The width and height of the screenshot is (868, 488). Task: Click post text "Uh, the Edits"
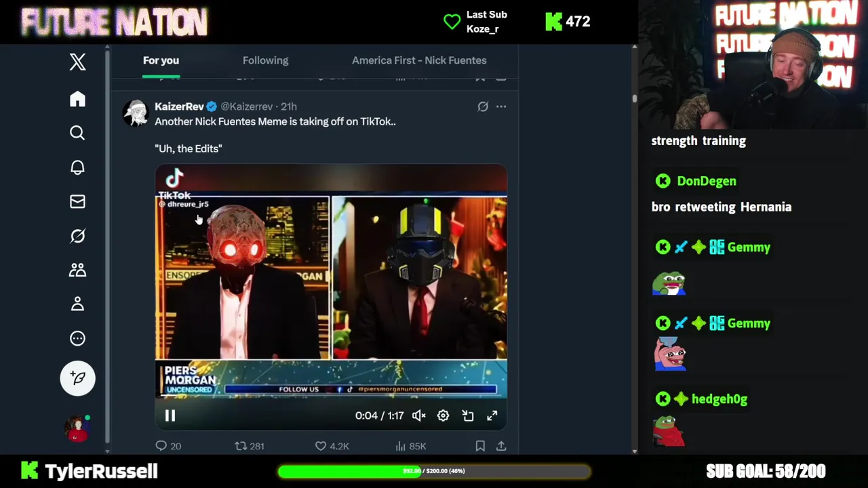click(189, 148)
